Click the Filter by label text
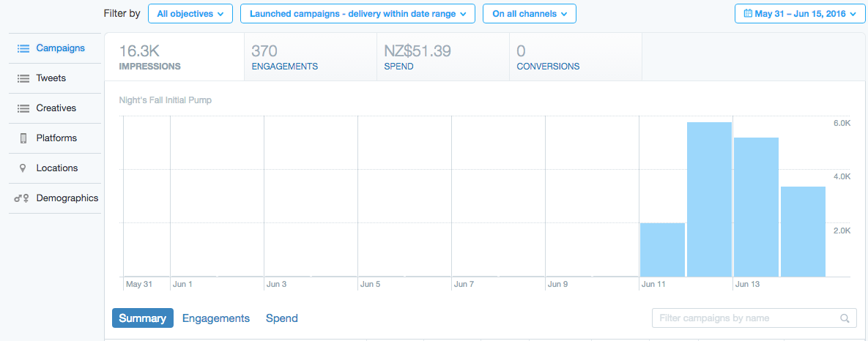 122,14
